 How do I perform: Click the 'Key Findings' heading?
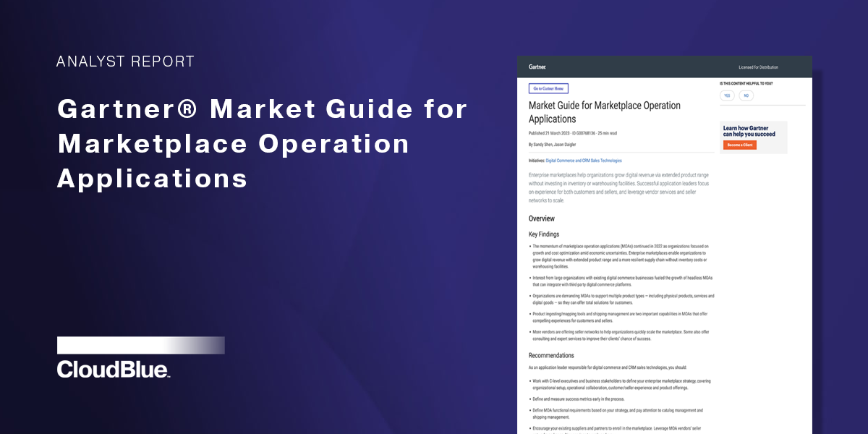pos(544,234)
